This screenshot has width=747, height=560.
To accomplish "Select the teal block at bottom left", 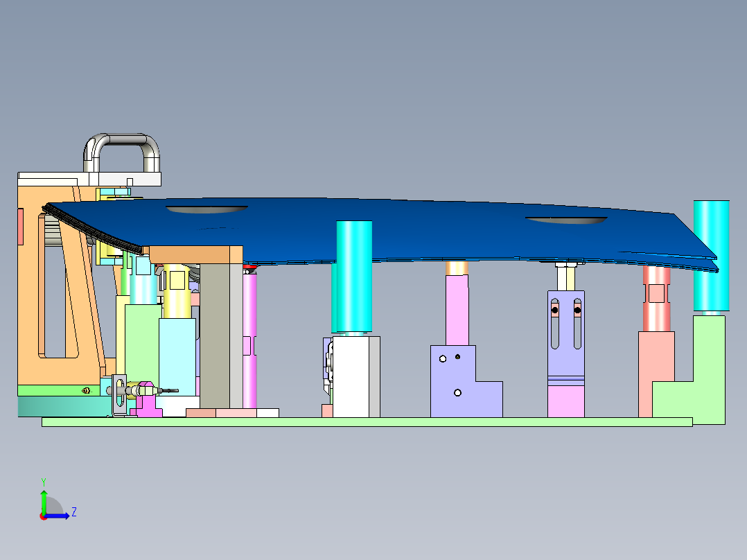I will tap(64, 406).
